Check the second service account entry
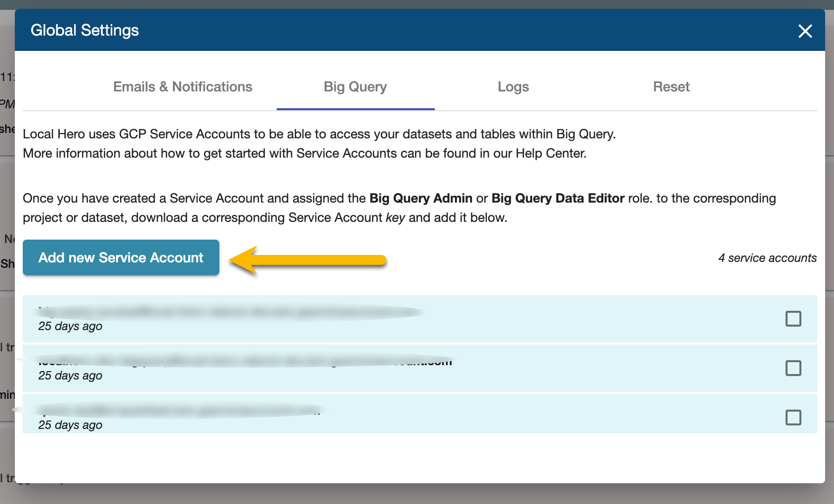This screenshot has height=504, width=834. tap(793, 368)
